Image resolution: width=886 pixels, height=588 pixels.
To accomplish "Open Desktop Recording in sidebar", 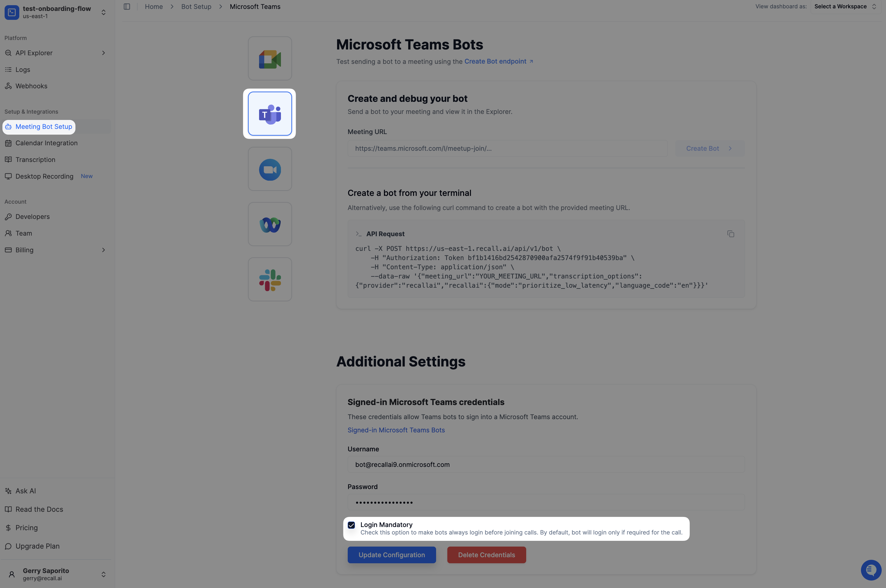I will tap(44, 176).
